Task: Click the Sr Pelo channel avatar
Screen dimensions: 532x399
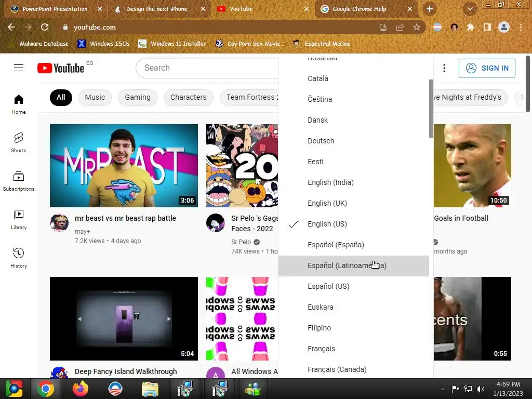Action: (216, 223)
